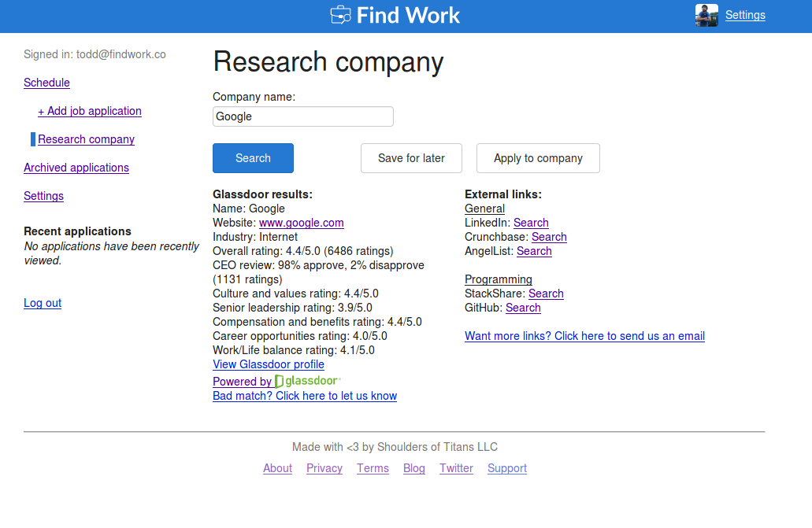
Task: Open Archived applications page
Action: pyautogui.click(x=76, y=168)
